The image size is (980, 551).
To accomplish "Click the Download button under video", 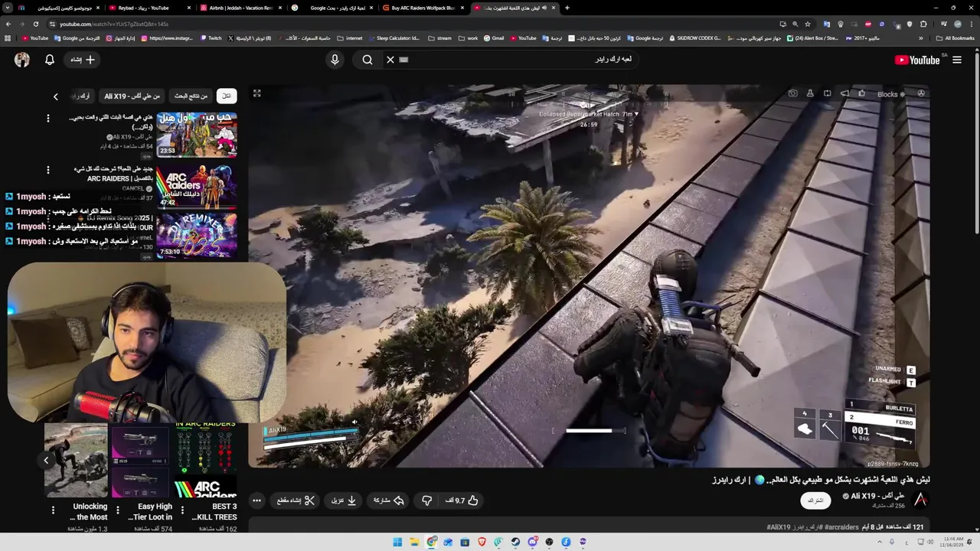I will [x=344, y=500].
